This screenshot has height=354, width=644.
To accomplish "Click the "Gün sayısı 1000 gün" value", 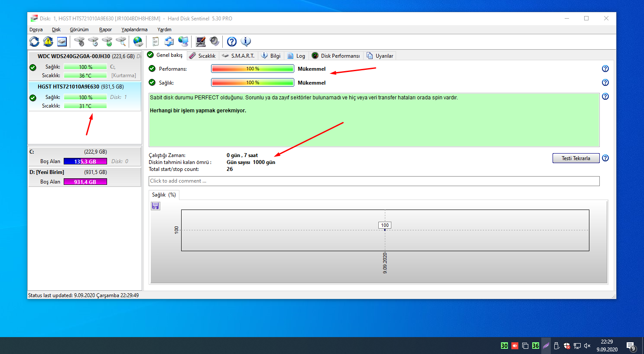I will [251, 162].
